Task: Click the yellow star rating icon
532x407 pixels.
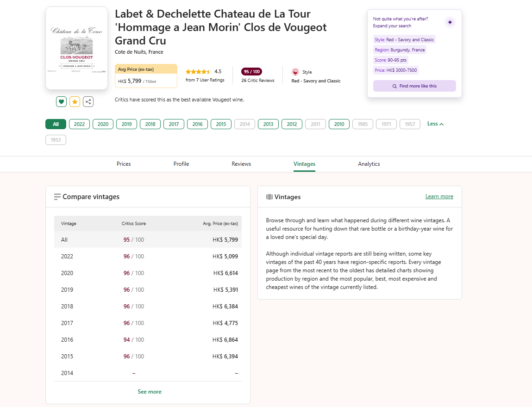Action: coord(75,102)
